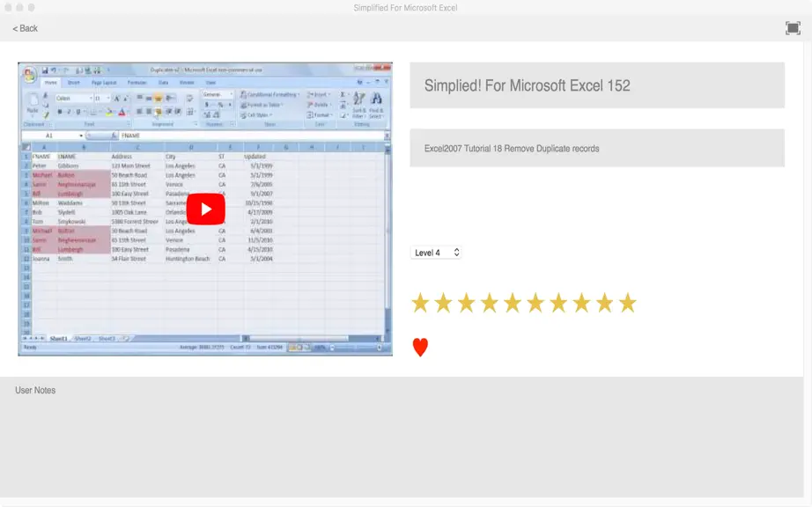Click the title 'Simplied! For Microsoft Excel 152'

pyautogui.click(x=528, y=85)
